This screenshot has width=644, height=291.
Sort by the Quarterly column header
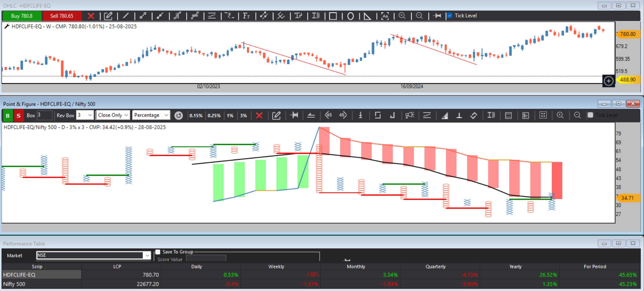(x=435, y=266)
